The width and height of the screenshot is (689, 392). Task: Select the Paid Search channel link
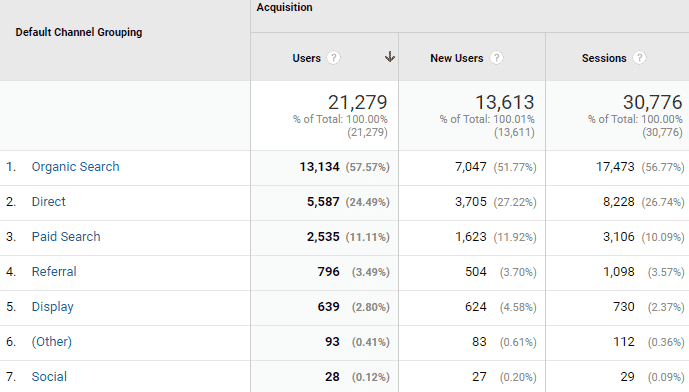[66, 236]
